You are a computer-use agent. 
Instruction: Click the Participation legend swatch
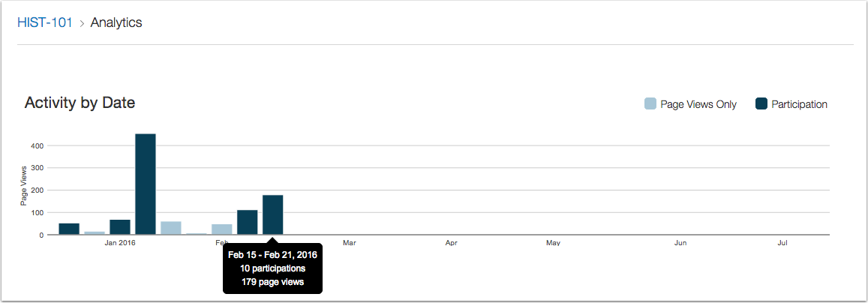(761, 103)
